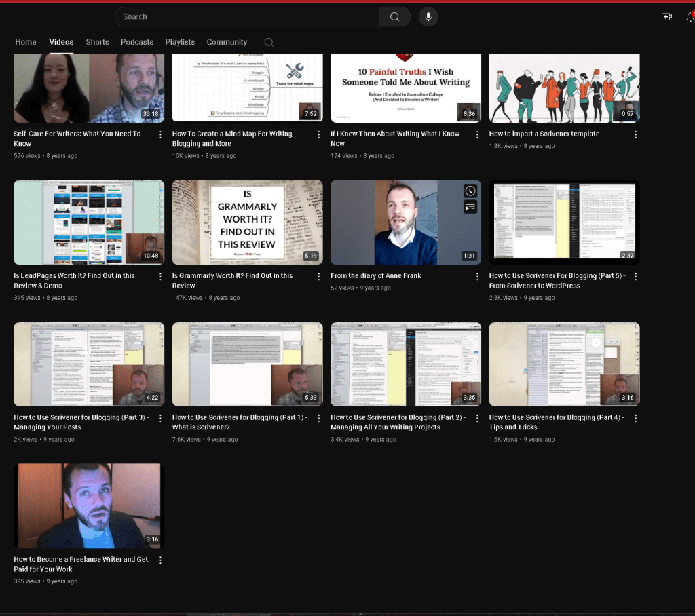Open options for Scrivener Part 3 video
The width and height of the screenshot is (695, 616).
click(x=160, y=418)
